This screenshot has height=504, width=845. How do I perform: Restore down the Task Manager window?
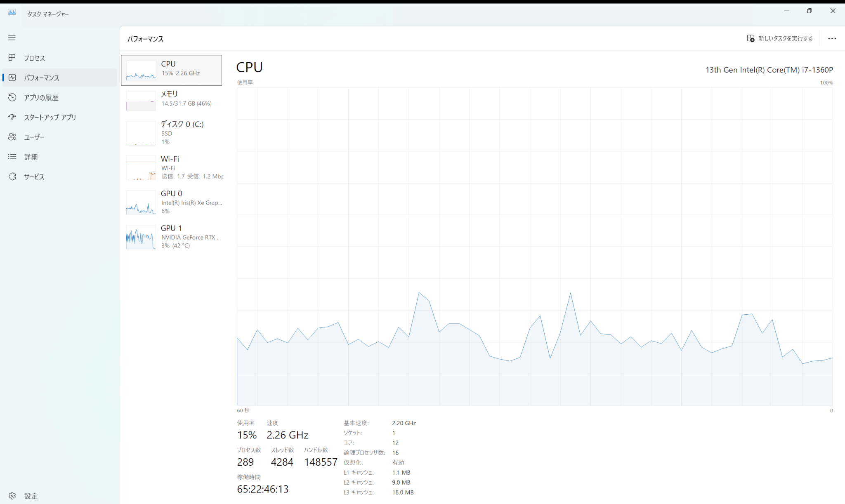point(809,11)
